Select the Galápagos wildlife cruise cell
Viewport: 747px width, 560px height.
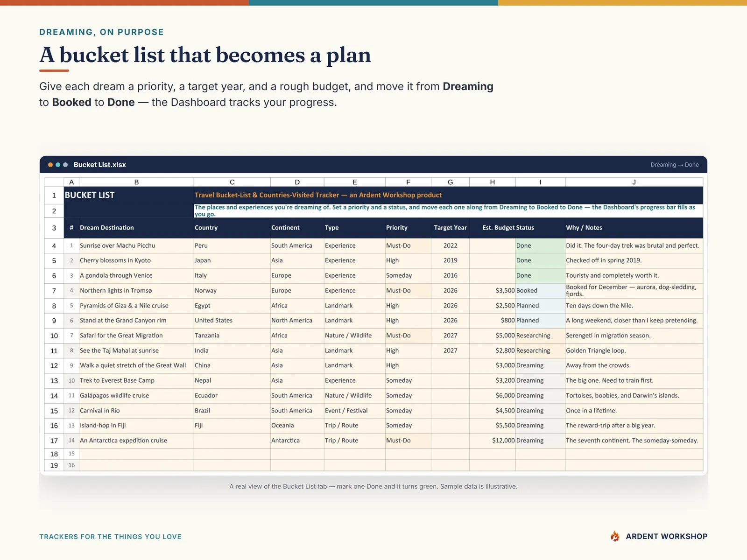point(136,395)
